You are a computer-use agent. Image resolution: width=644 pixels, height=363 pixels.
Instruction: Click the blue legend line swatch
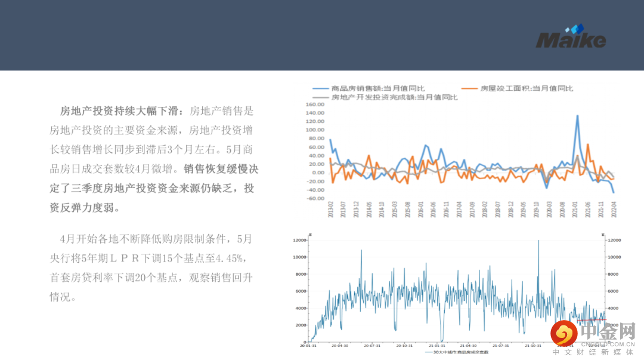[321, 88]
